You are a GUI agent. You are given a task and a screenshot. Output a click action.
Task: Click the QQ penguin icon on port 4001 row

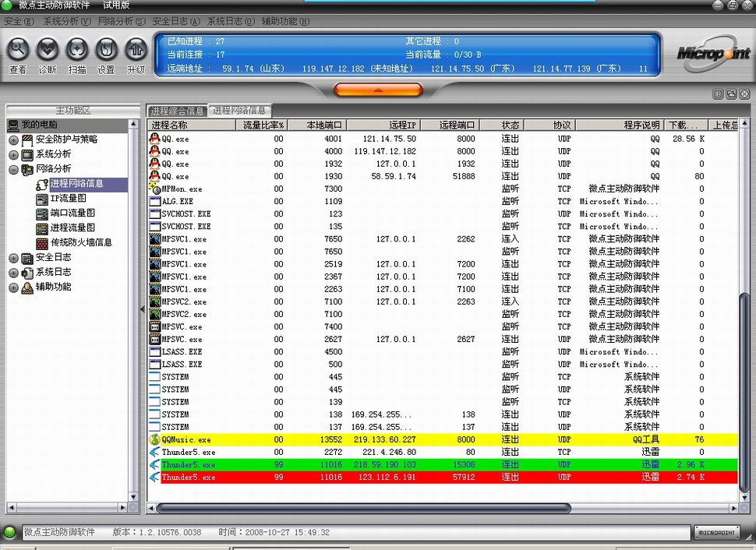154,139
